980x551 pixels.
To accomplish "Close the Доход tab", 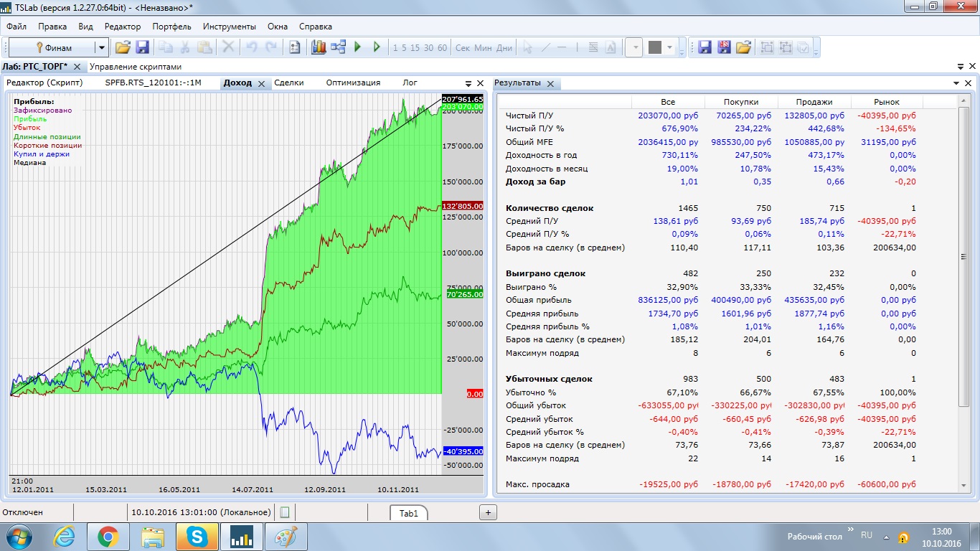I will 262,83.
